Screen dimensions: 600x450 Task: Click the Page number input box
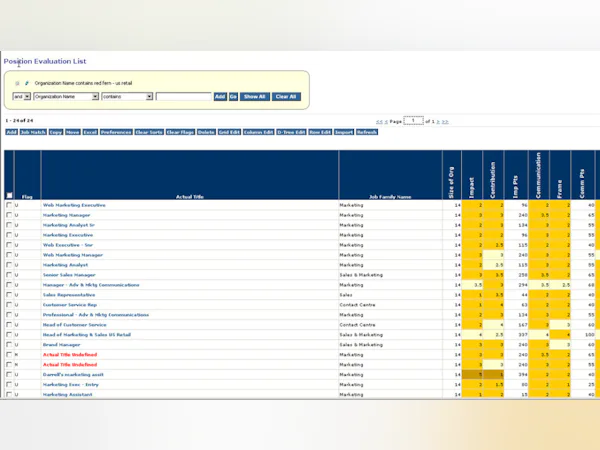pos(413,121)
